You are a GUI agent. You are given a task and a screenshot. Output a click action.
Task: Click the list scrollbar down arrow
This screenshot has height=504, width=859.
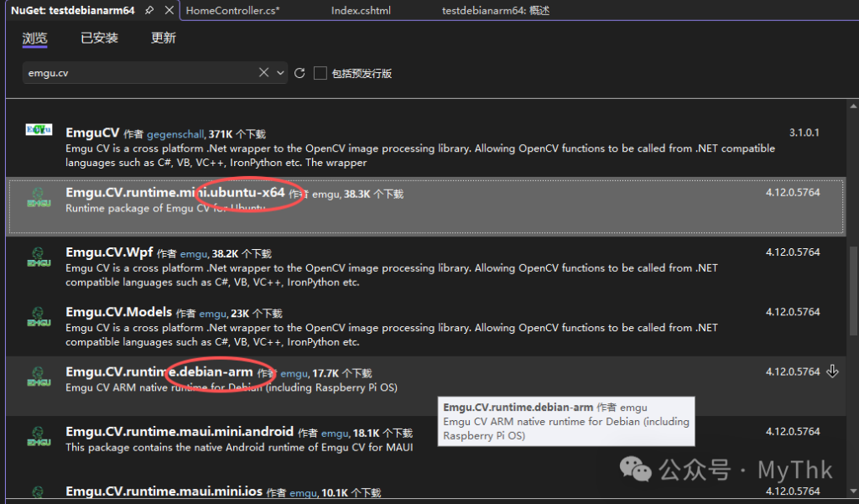click(853, 491)
